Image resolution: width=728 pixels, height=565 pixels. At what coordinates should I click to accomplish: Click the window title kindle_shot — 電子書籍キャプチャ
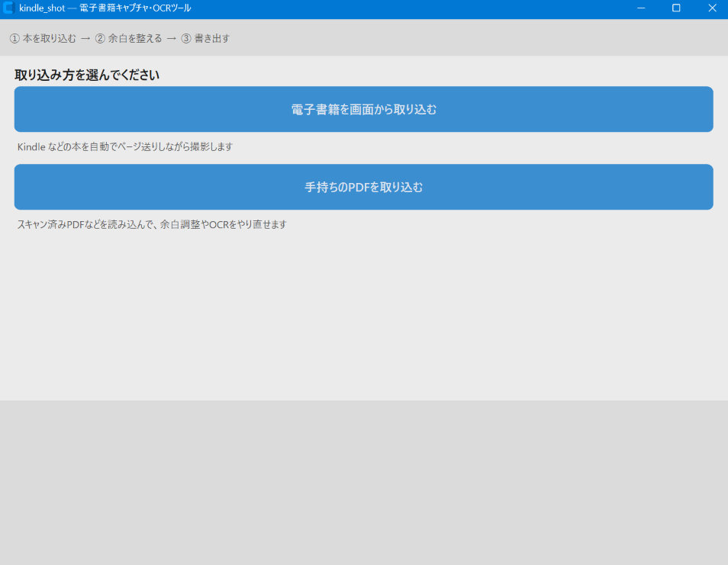105,8
